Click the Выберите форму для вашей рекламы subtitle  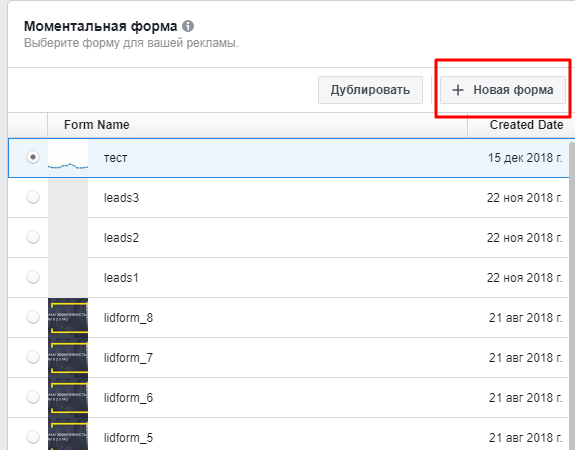(131, 43)
